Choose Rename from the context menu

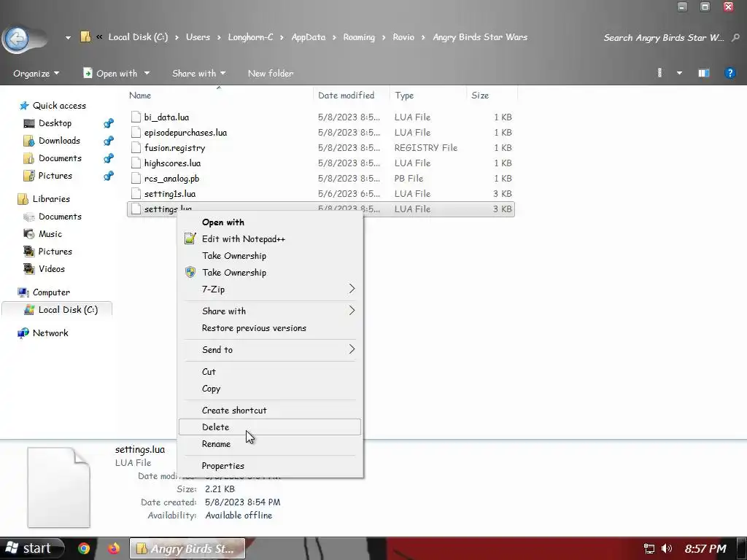click(270, 444)
